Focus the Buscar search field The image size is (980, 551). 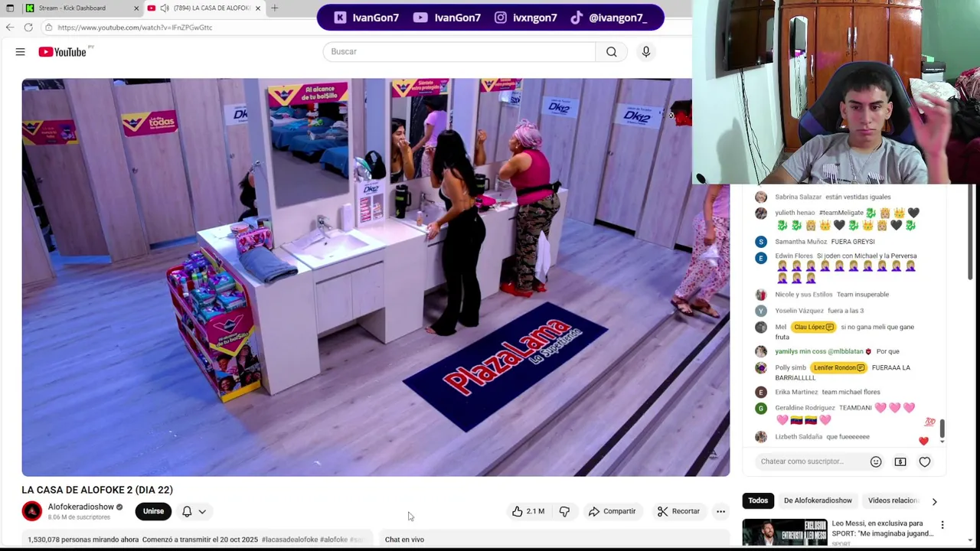click(x=459, y=52)
